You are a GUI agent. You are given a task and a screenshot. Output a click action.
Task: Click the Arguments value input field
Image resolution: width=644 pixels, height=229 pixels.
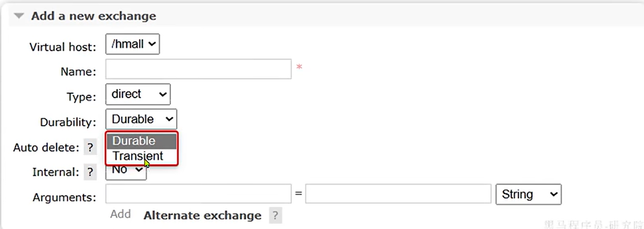(398, 194)
